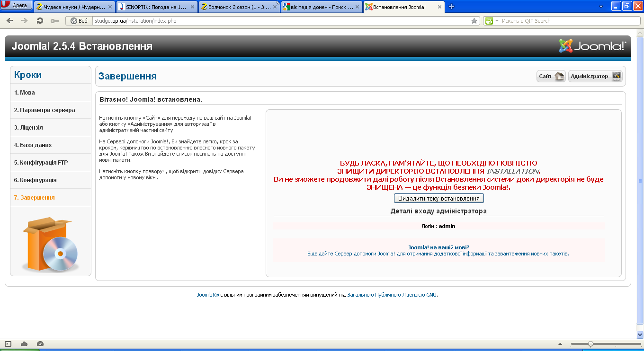Click the Opera Turbo speedometer icon

[x=40, y=344]
